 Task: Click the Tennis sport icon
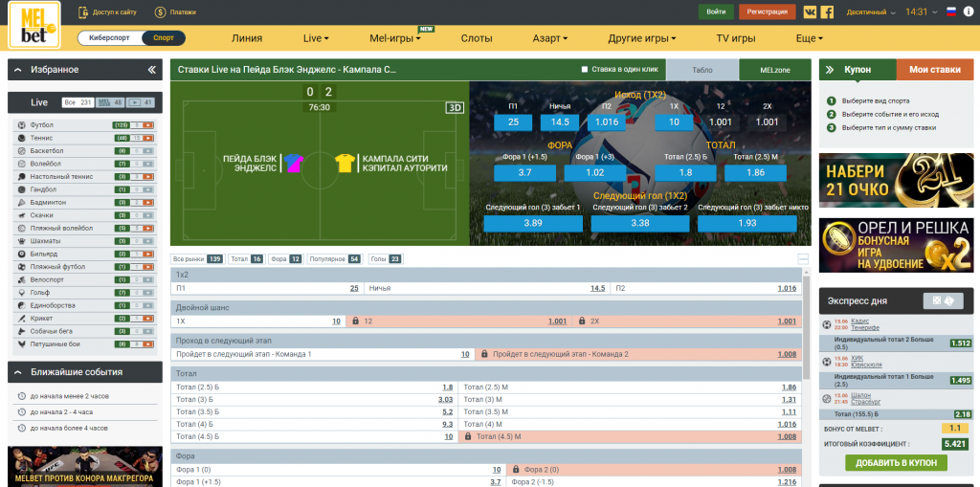[x=22, y=138]
